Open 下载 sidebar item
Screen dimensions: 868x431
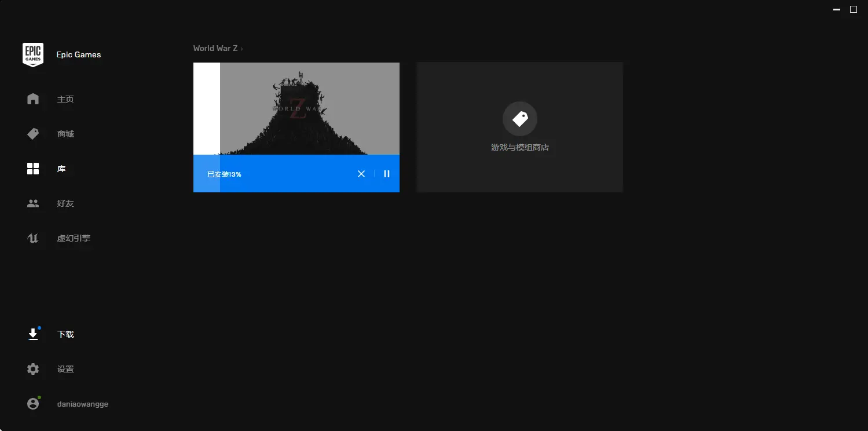pyautogui.click(x=65, y=334)
